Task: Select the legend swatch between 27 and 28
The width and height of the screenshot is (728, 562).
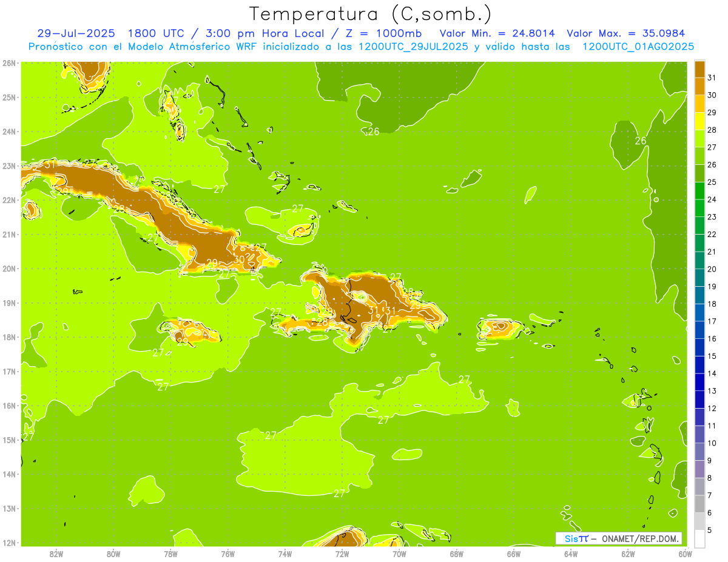Action: pyautogui.click(x=699, y=138)
